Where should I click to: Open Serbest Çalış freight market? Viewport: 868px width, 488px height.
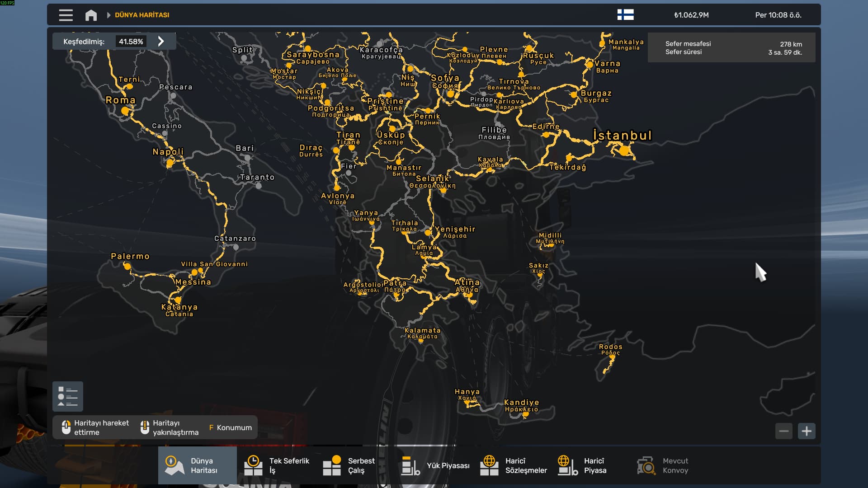coord(349,465)
